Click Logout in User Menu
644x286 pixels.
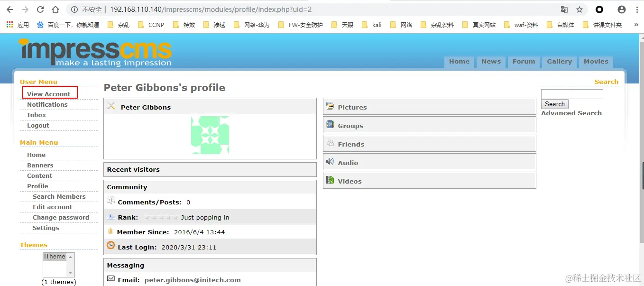pyautogui.click(x=38, y=125)
